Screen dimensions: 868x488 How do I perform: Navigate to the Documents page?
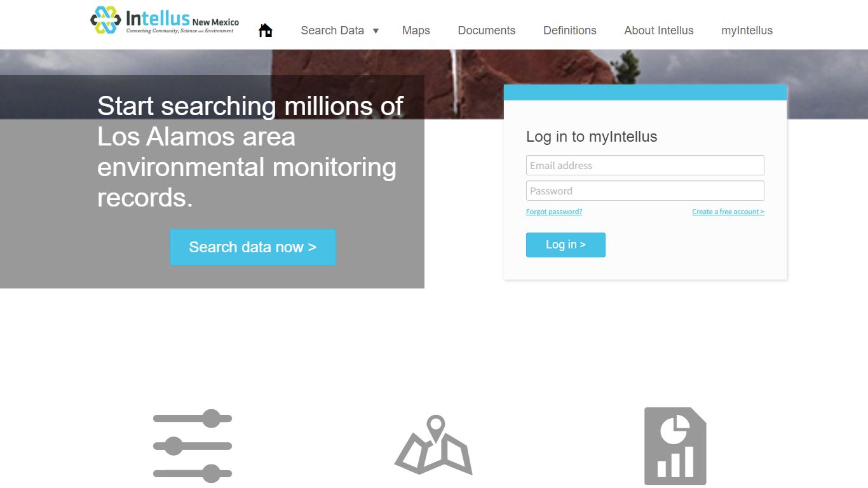[x=487, y=30]
